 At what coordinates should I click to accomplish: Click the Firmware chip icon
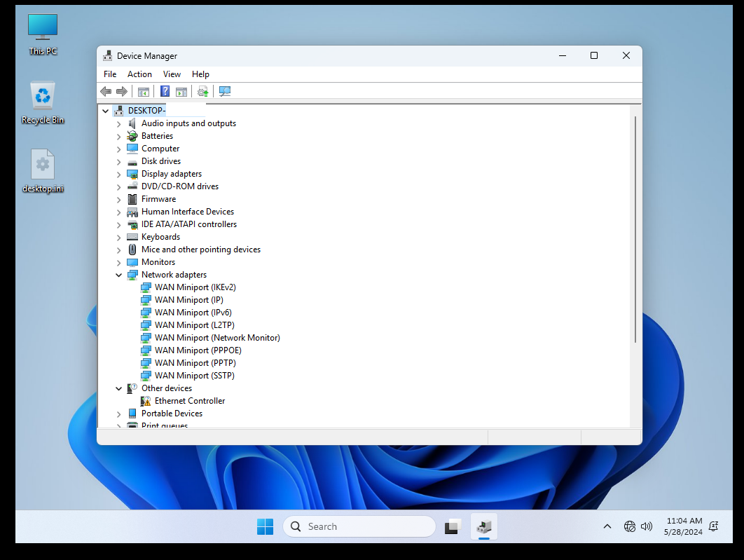pyautogui.click(x=132, y=199)
